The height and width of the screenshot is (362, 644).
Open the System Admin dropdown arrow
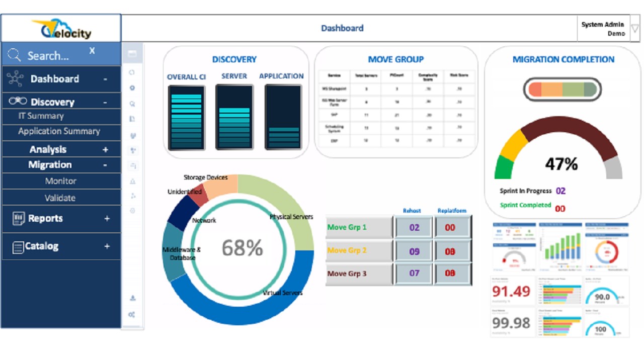point(635,28)
